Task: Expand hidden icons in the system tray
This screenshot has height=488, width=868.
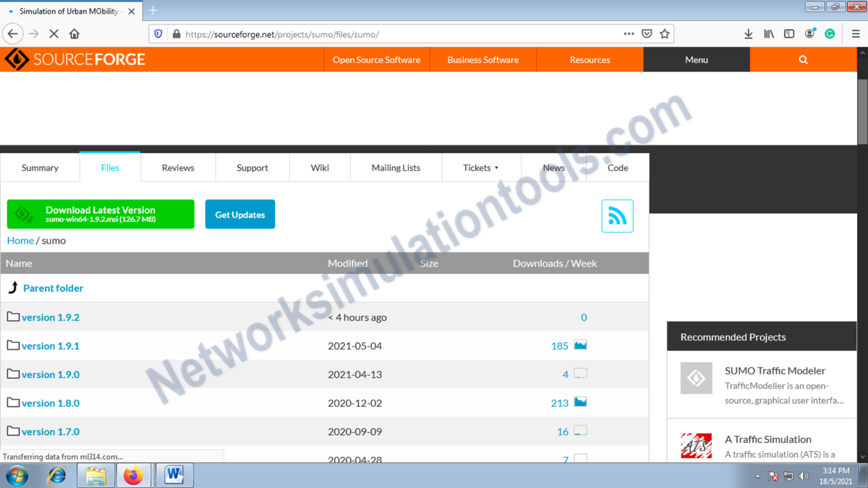Action: point(757,476)
